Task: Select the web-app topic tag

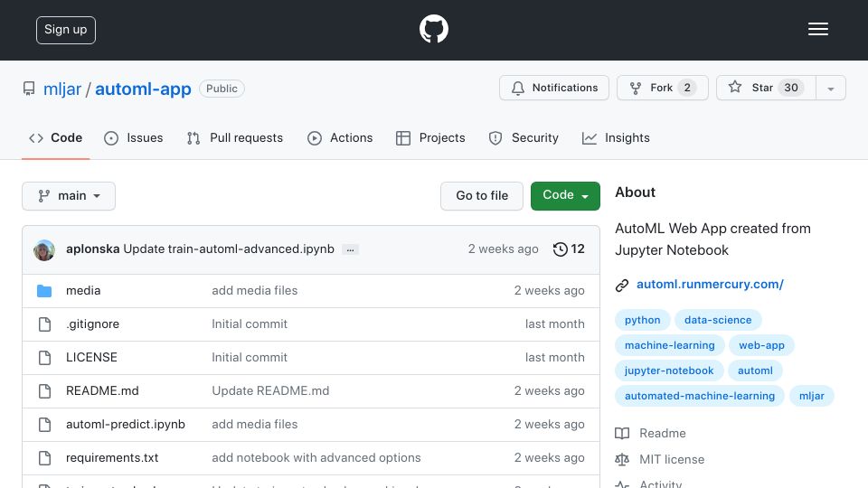Action: pos(761,345)
